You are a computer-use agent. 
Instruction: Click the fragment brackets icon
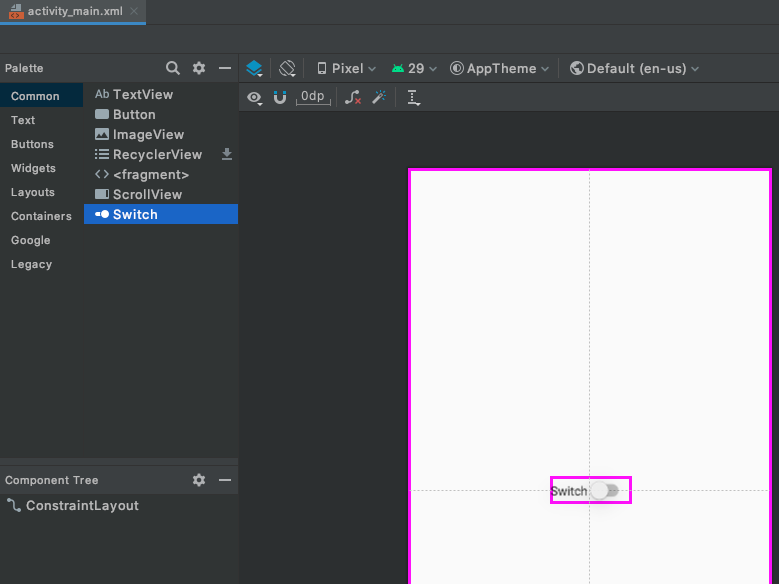click(102, 174)
